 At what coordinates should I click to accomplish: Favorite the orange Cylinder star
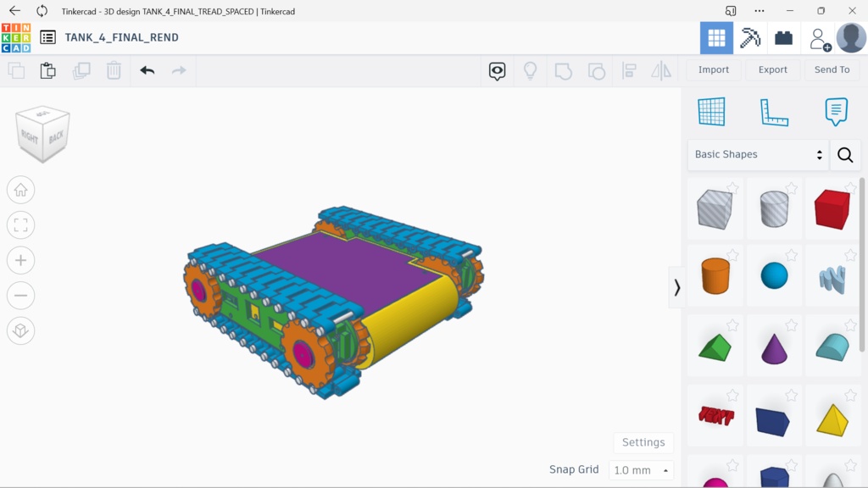pyautogui.click(x=732, y=255)
